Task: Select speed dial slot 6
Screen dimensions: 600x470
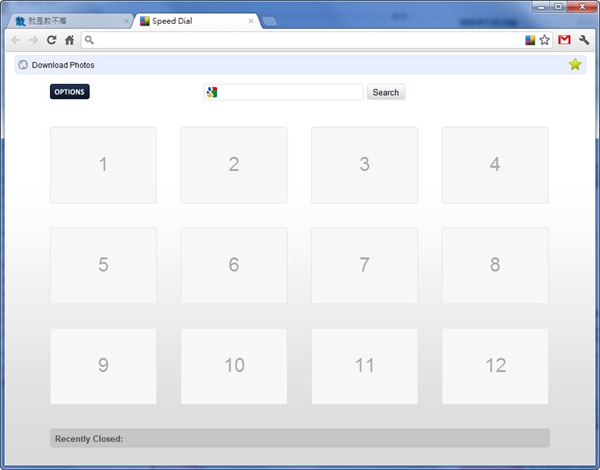Action: coord(234,265)
